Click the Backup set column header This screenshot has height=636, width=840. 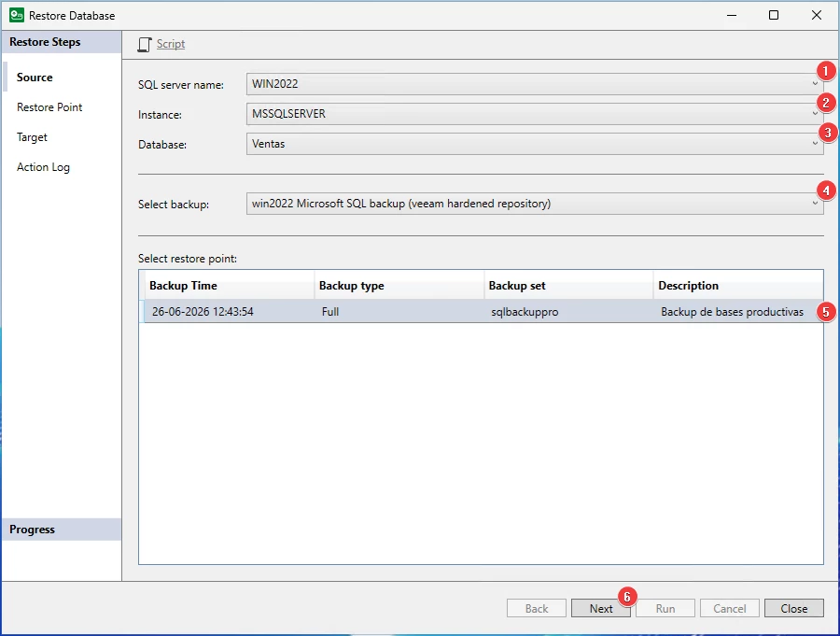coord(569,285)
